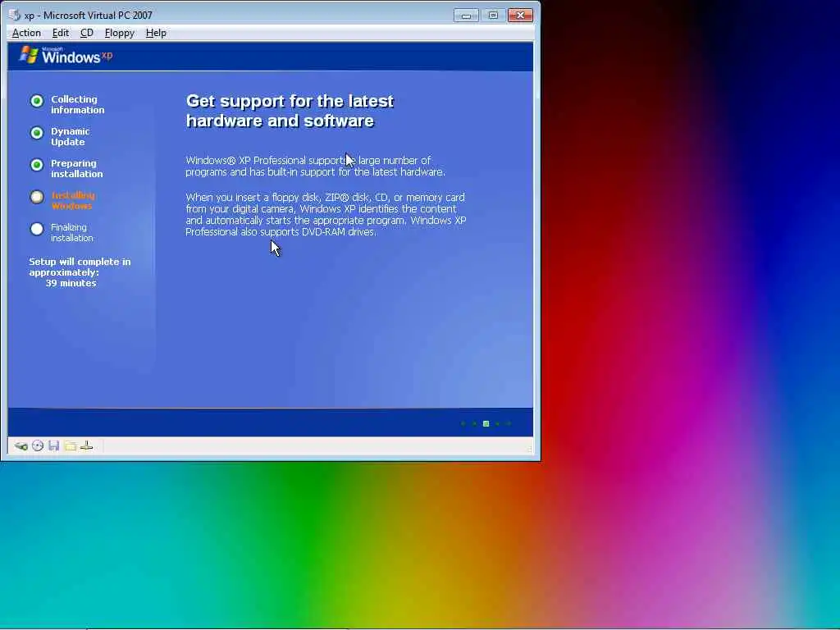Click the floppy disk status icon

tap(53, 445)
